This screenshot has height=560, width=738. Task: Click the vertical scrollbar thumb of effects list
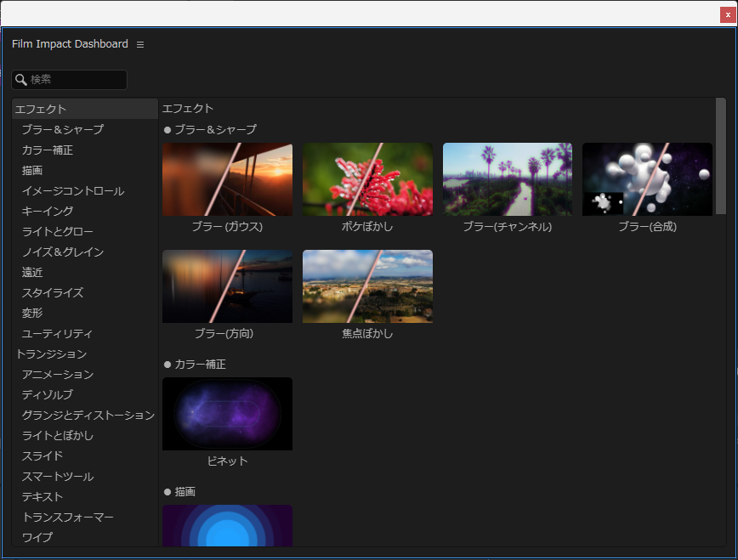point(721,156)
